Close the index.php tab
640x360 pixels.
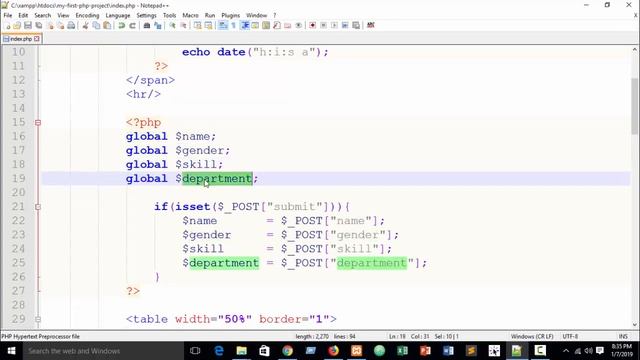(37, 39)
